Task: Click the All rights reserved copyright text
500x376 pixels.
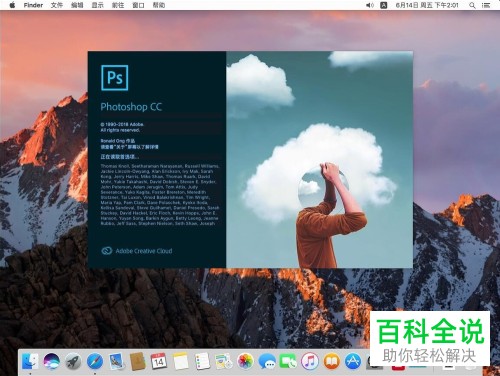Action: coord(120,130)
